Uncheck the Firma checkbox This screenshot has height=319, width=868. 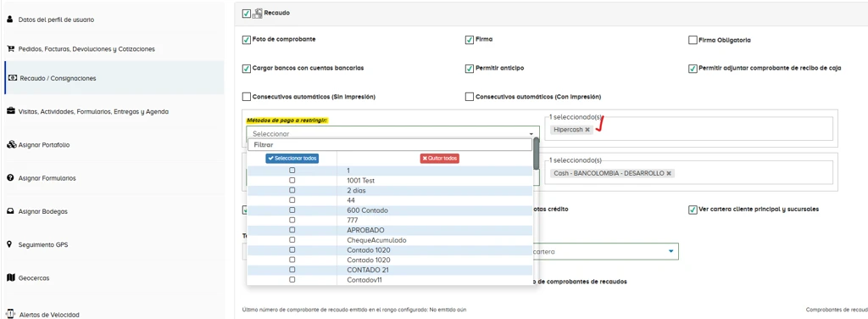[x=470, y=40]
